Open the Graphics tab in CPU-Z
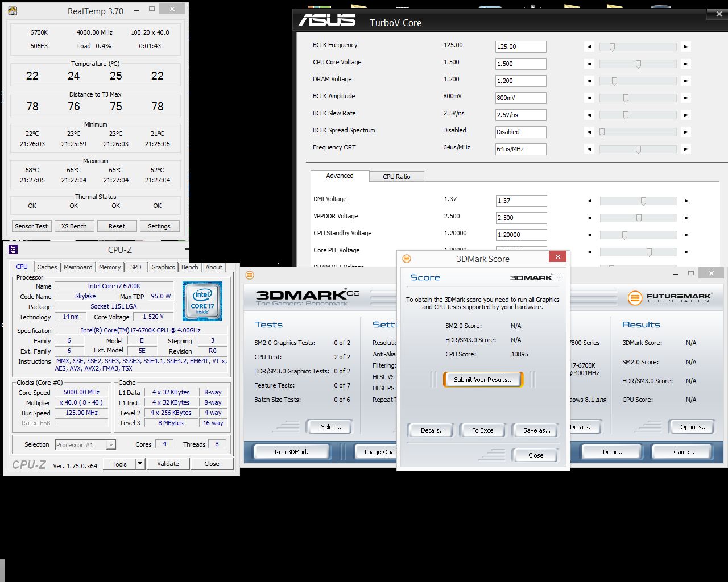The width and height of the screenshot is (728, 582). tap(163, 267)
